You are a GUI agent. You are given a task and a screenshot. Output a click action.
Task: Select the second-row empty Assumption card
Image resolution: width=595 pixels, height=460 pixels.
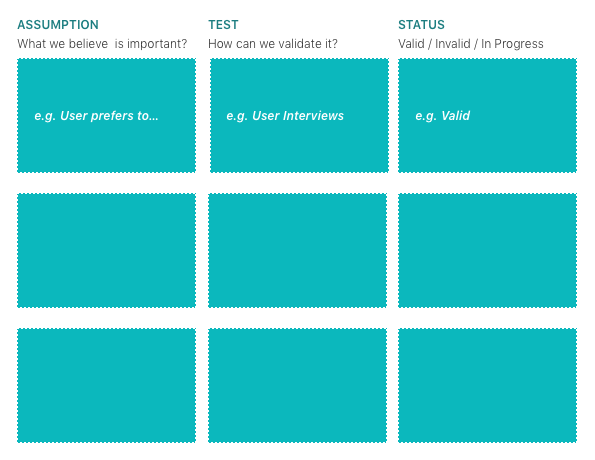pyautogui.click(x=107, y=250)
